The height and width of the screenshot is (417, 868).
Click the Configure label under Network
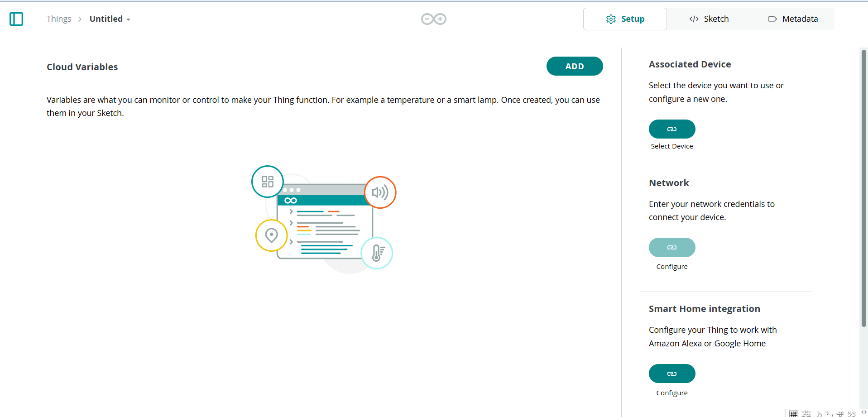point(672,267)
